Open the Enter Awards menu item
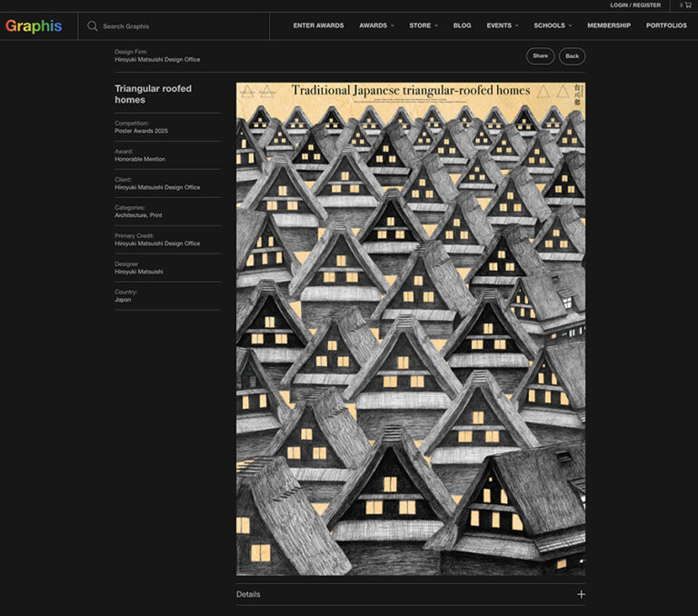This screenshot has height=616, width=698. 318,25
